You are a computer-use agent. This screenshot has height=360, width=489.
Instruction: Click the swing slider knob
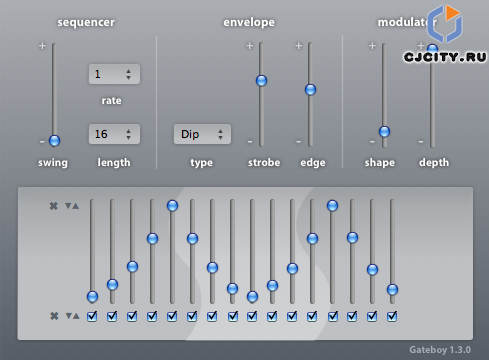click(54, 140)
